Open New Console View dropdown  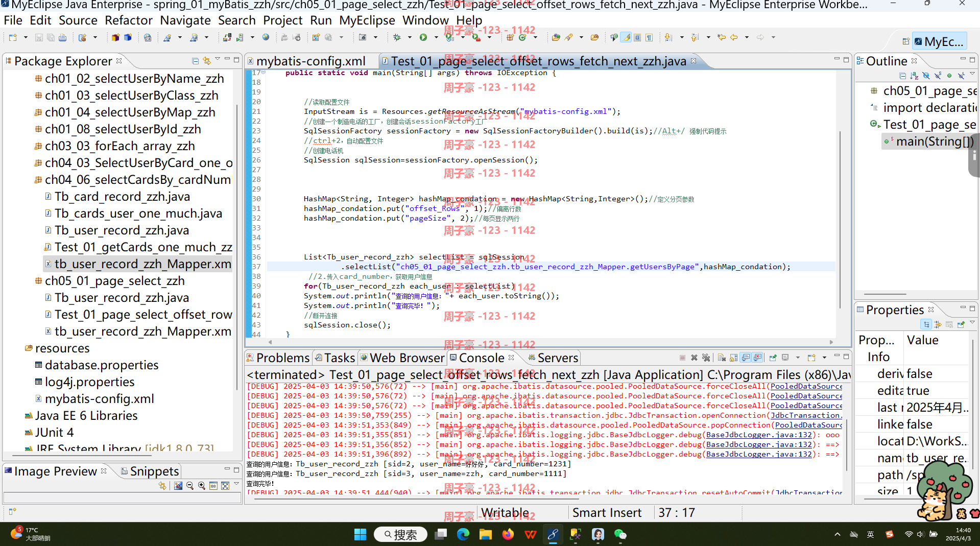click(x=824, y=358)
